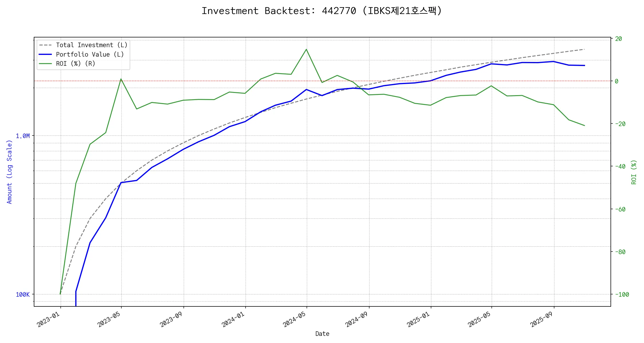Click the 1.0M left axis tick label

(x=23, y=136)
